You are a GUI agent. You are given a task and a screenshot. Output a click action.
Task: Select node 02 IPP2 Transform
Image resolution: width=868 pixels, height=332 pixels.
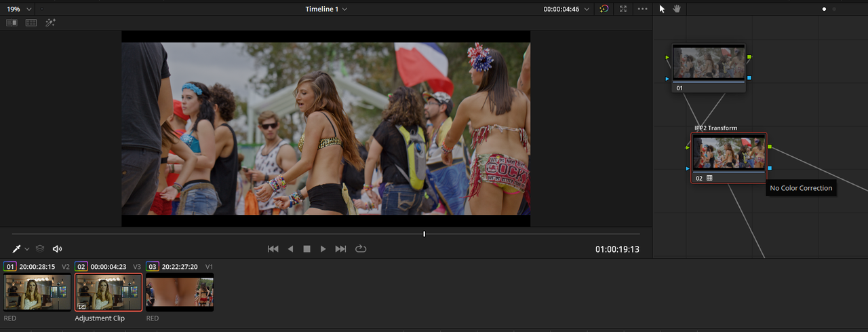click(x=729, y=158)
